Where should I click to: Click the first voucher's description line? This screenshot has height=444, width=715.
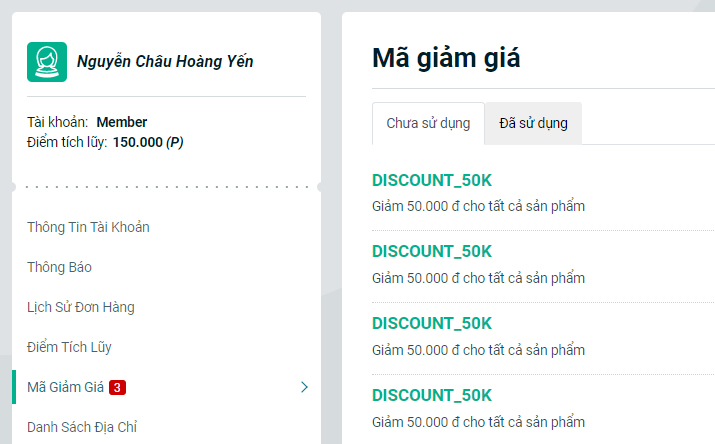(478, 206)
